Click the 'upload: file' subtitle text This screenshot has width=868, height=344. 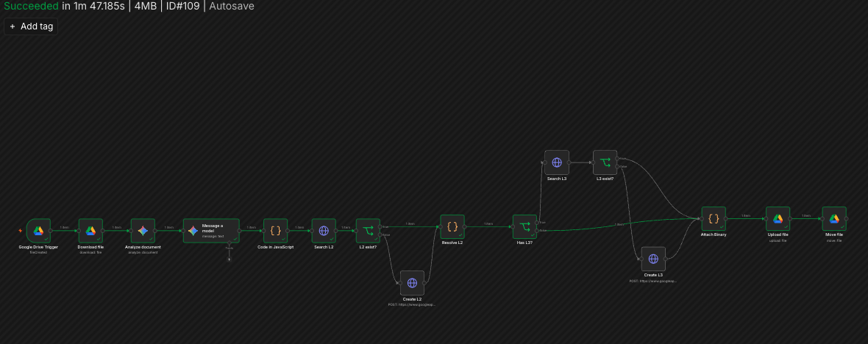[778, 240]
